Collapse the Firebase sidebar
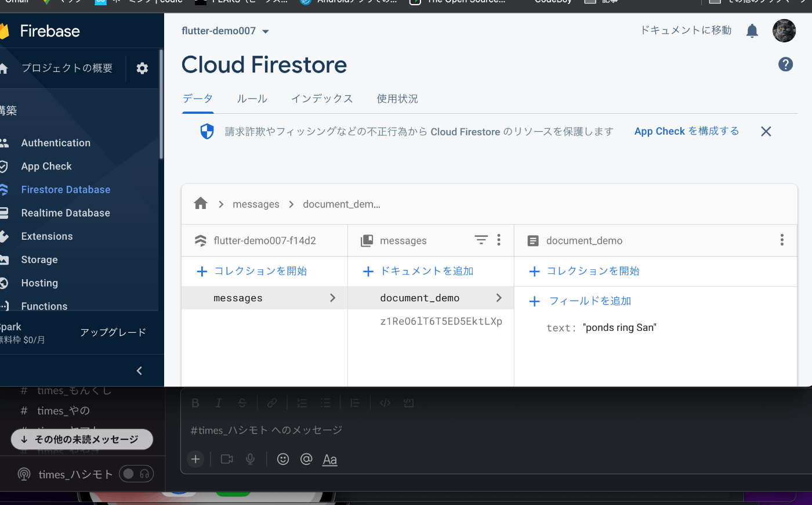 click(x=139, y=371)
